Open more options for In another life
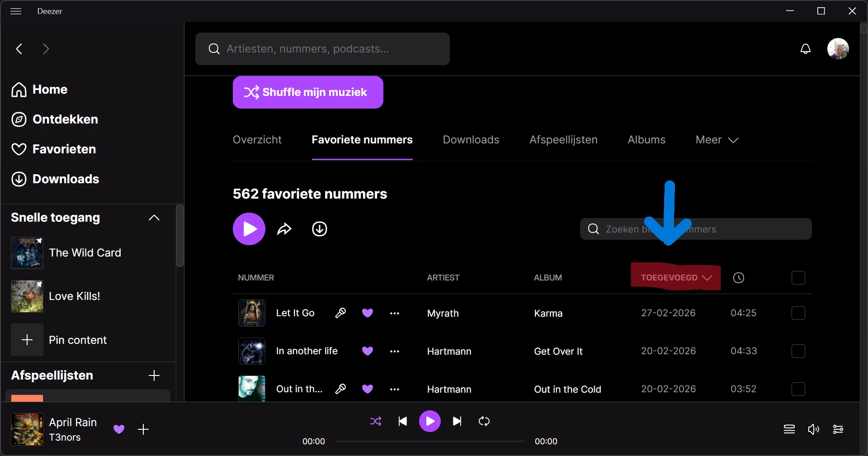Image resolution: width=868 pixels, height=456 pixels. pos(395,351)
